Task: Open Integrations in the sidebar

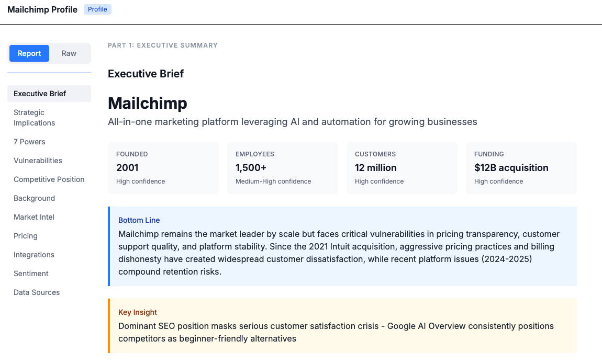Action: tap(34, 255)
